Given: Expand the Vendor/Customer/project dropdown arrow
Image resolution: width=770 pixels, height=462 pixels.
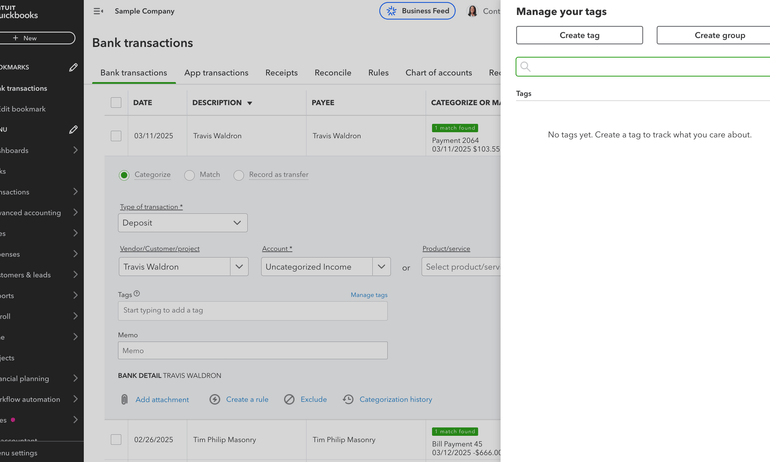Looking at the screenshot, I should pyautogui.click(x=239, y=267).
